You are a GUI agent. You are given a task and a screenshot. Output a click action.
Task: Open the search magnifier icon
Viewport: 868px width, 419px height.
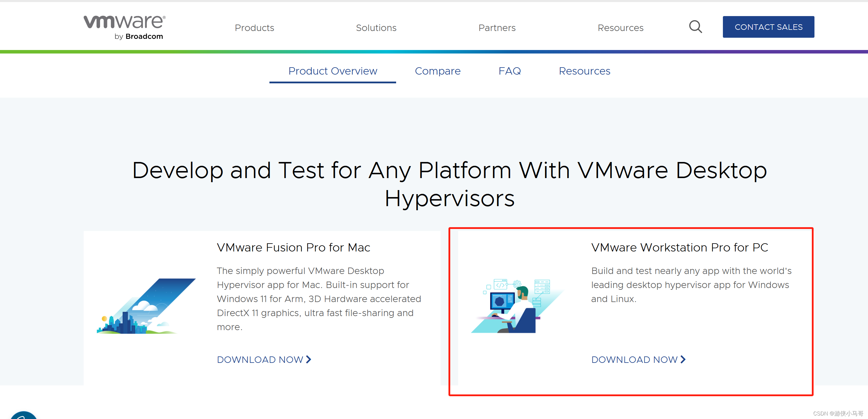[x=695, y=27]
